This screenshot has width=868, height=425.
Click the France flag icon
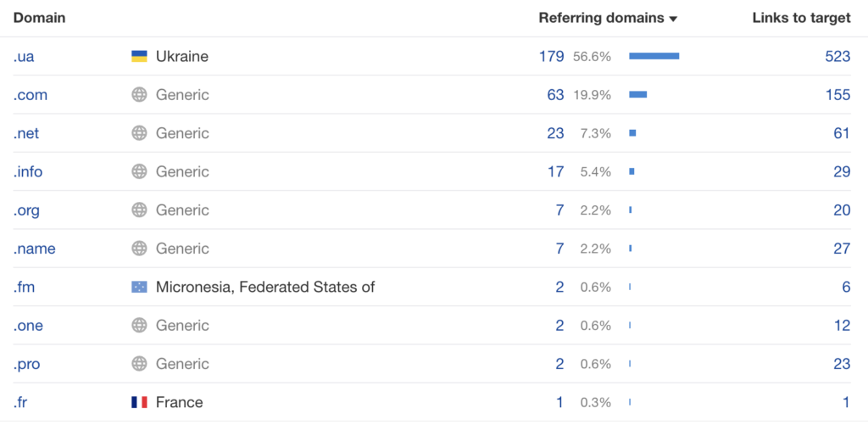[139, 402]
